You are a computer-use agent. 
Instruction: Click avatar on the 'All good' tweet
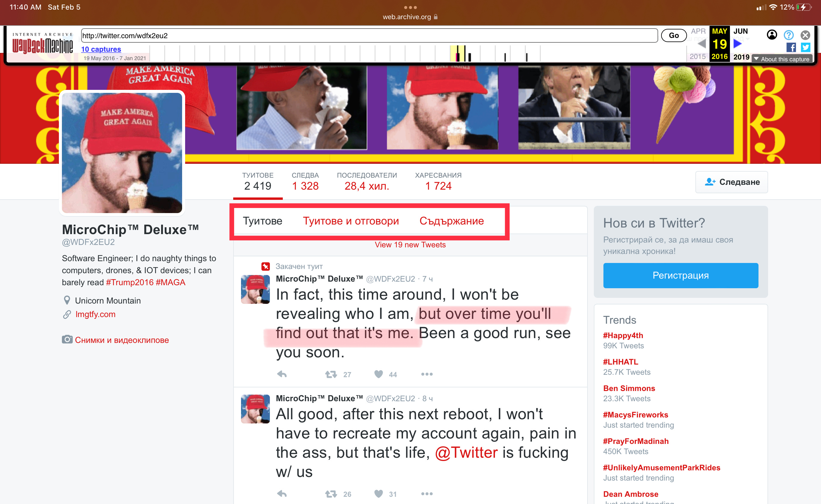pos(255,409)
